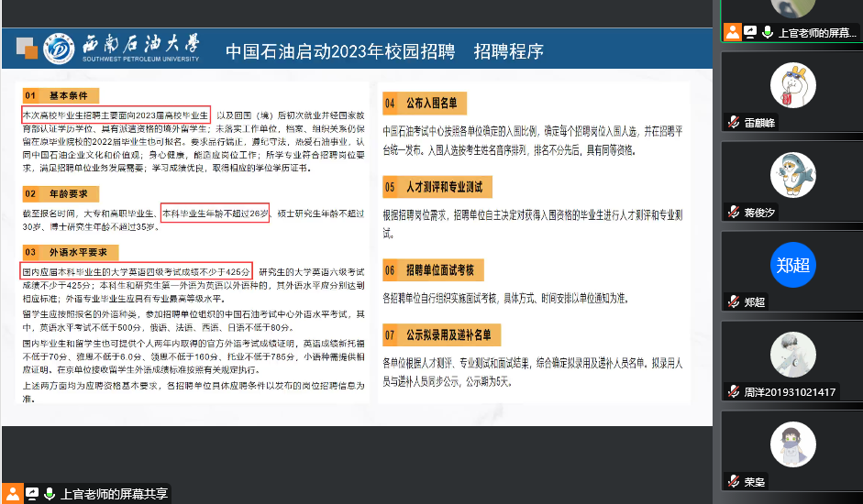The height and width of the screenshot is (504, 863).
Task: Click orange host icon in bottom-left share bar
Action: tap(13, 494)
